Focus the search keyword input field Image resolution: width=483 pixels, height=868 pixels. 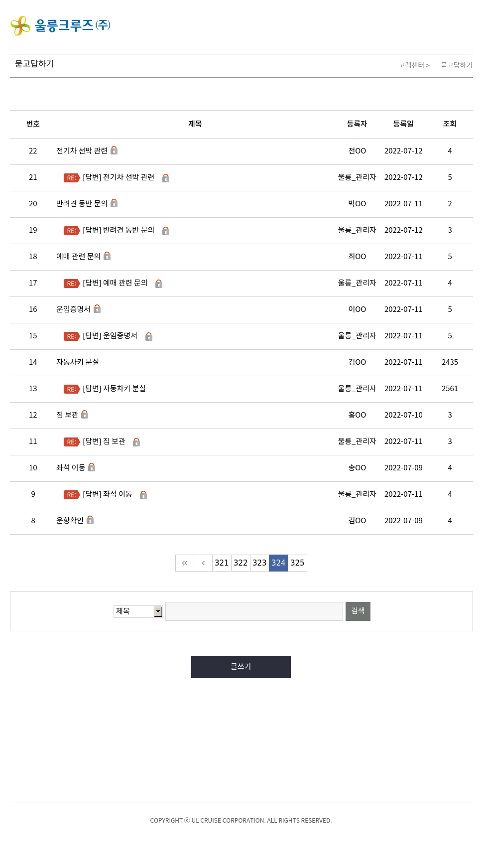[x=254, y=611]
